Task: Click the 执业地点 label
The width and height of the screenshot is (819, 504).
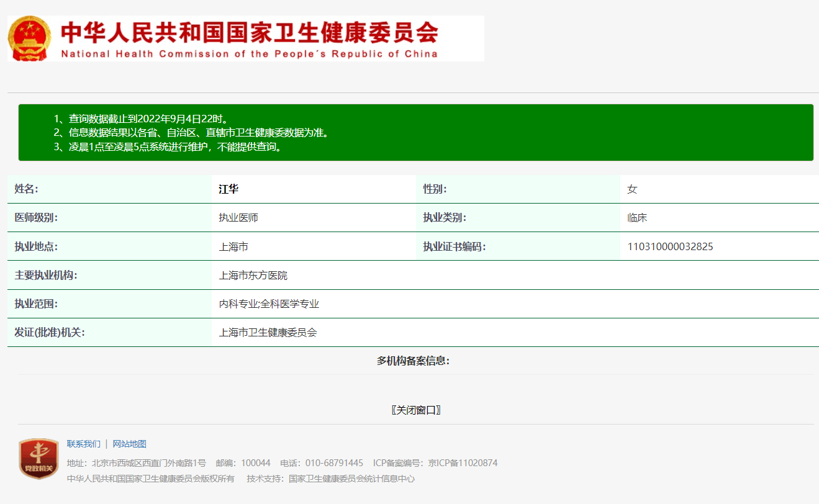Action: (x=36, y=246)
